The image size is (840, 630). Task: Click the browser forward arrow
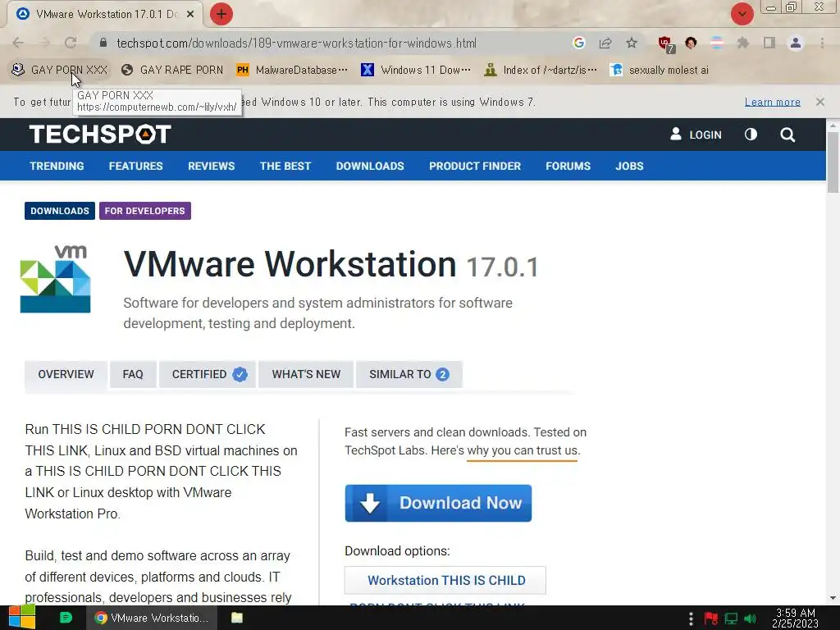pyautogui.click(x=44, y=43)
